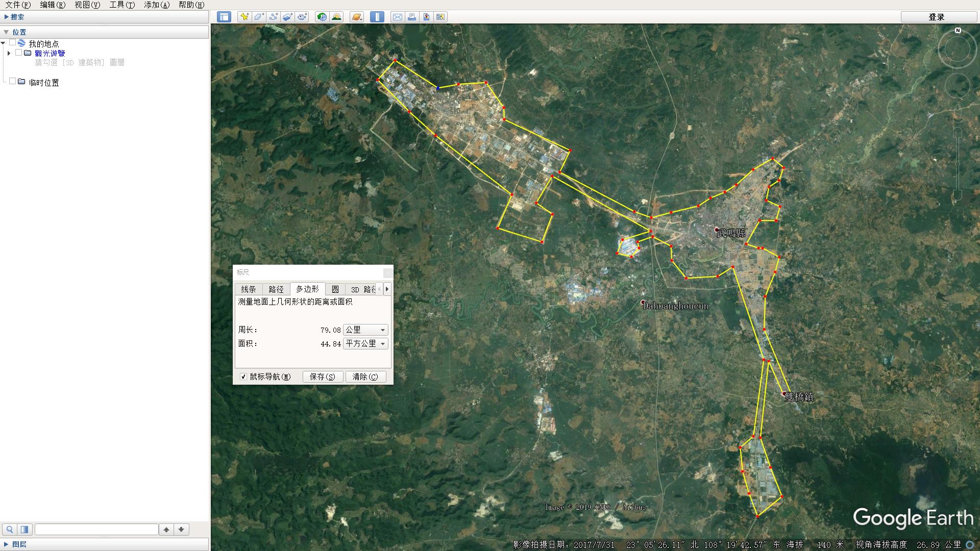Viewport: 980px width, 551px height.
Task: Switch to the 路径 tab in the ruler
Action: coord(276,289)
